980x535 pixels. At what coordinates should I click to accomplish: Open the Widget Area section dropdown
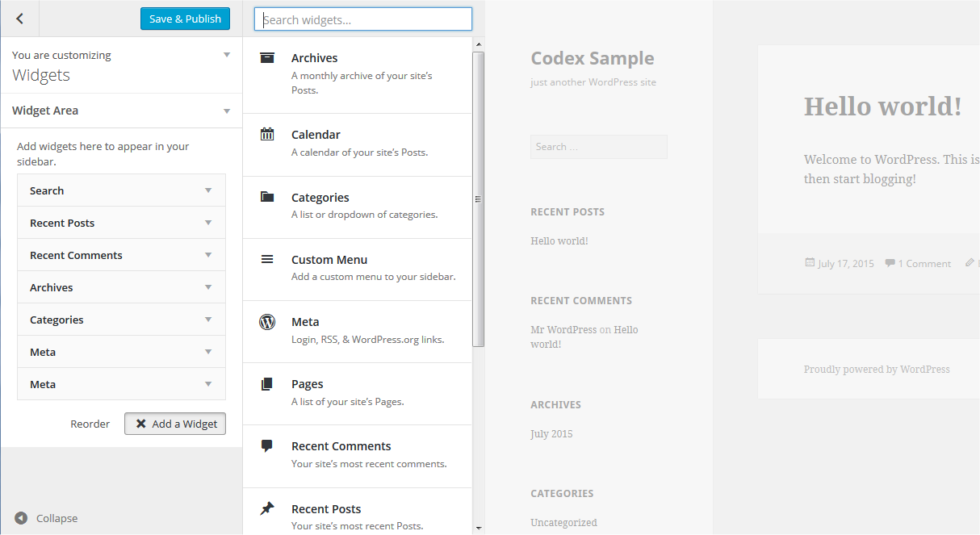point(227,111)
